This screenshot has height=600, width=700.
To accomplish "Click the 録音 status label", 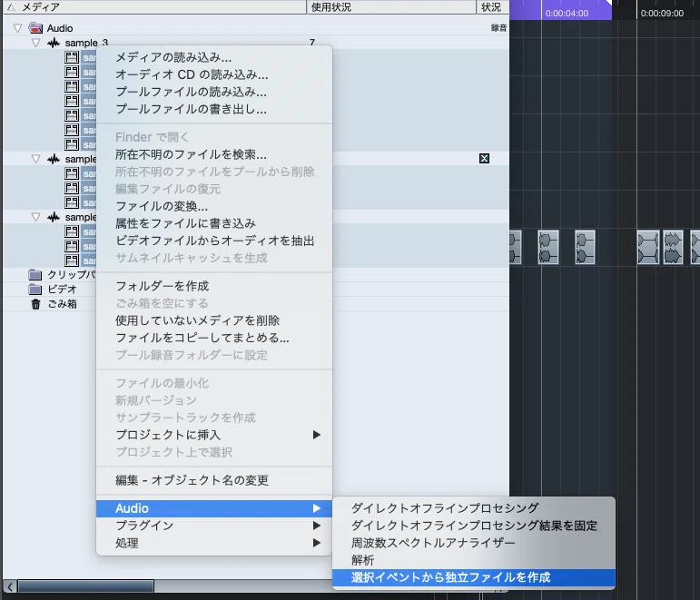I will tap(498, 27).
